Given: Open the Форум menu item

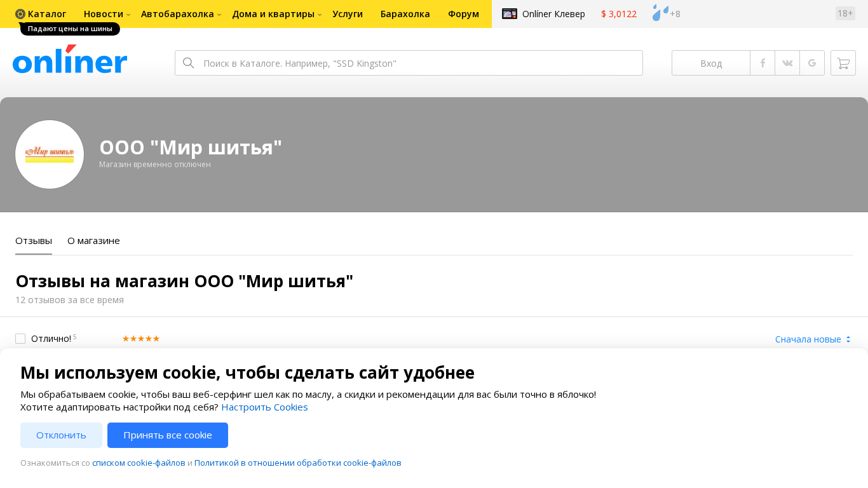Looking at the screenshot, I should point(463,14).
